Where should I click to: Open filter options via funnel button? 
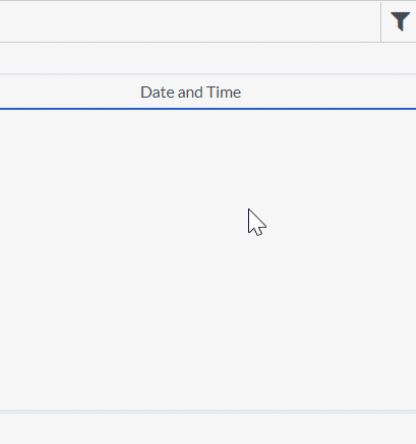pos(400,21)
